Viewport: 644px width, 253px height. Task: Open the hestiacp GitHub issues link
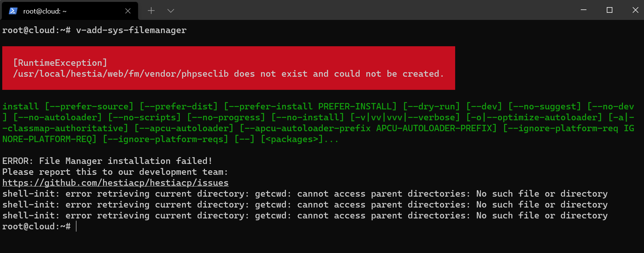(115, 183)
